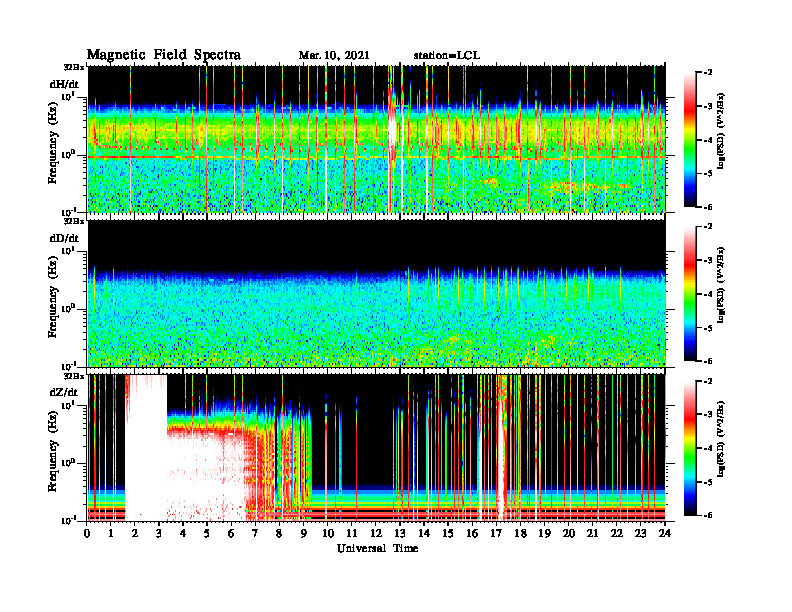Click the "-6" tick on dZ/dt colorbar
The image size is (792, 612).
(707, 515)
